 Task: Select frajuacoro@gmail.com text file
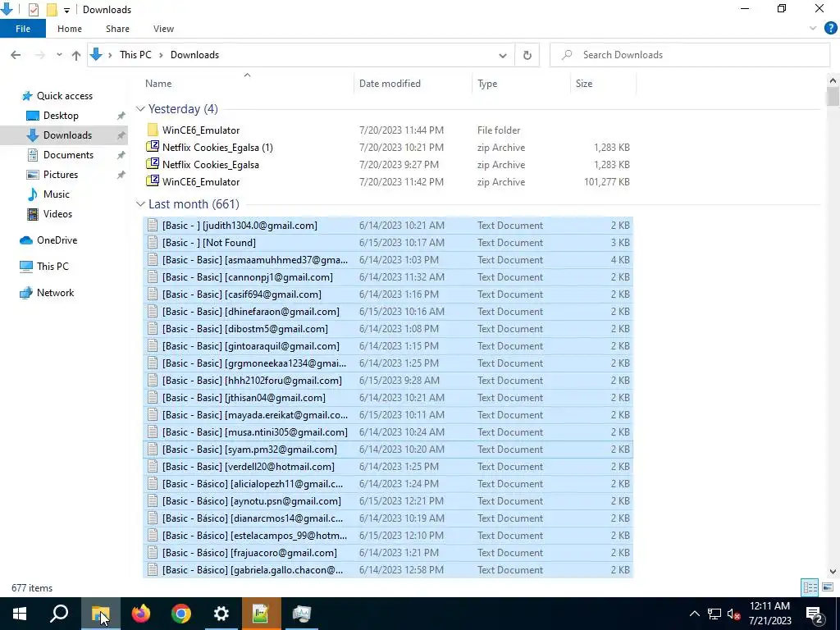[x=388, y=553]
